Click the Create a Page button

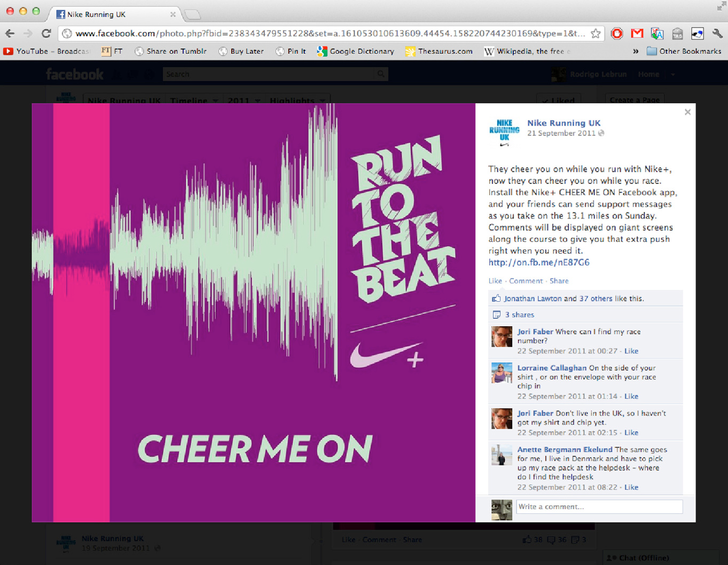coord(635,100)
